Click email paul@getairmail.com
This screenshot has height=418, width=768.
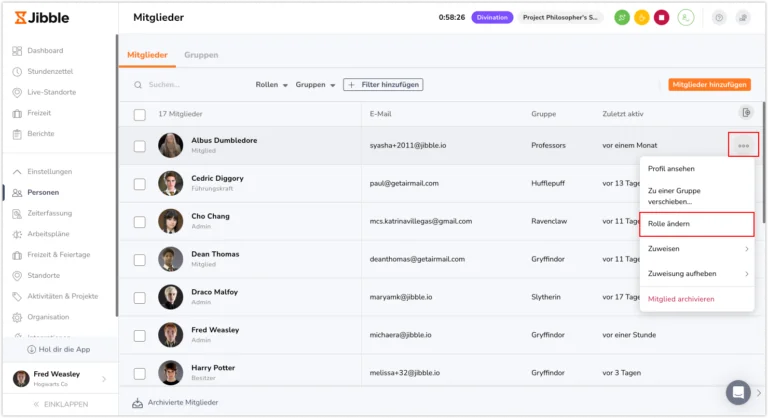click(404, 183)
